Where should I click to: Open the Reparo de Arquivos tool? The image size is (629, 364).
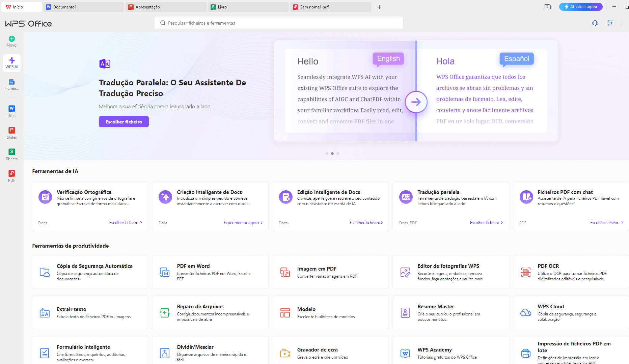coord(210,312)
